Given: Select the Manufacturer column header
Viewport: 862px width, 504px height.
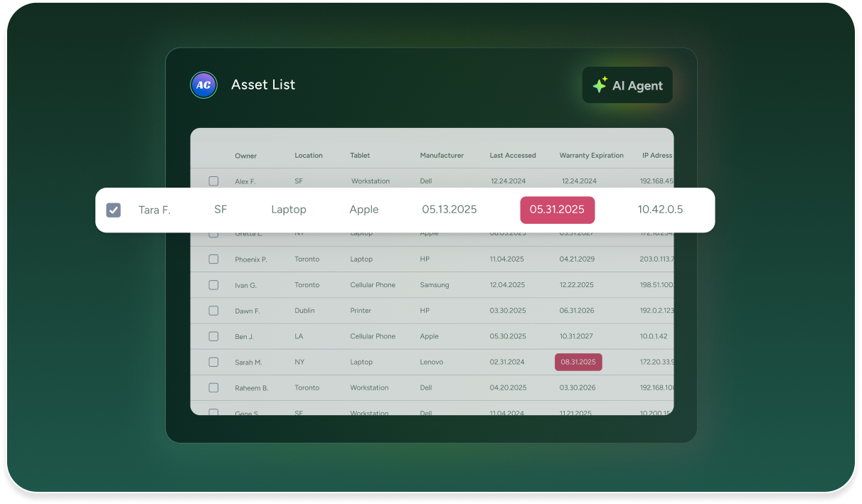Looking at the screenshot, I should 442,156.
